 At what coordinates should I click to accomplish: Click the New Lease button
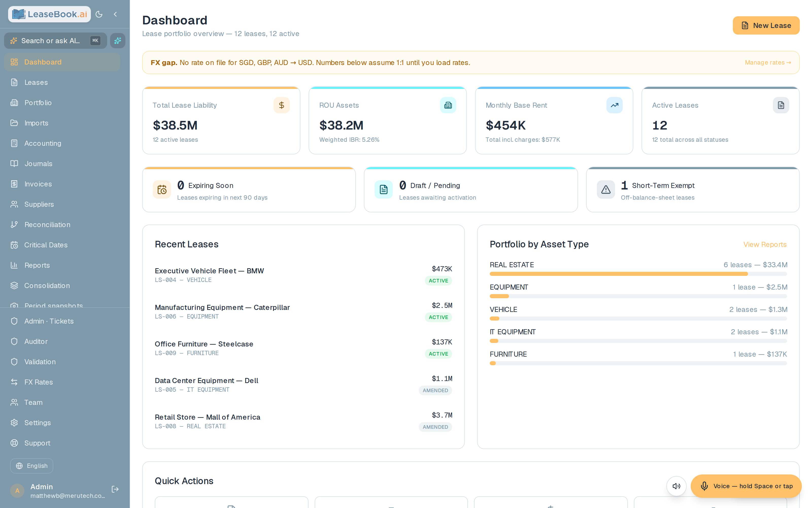(766, 26)
